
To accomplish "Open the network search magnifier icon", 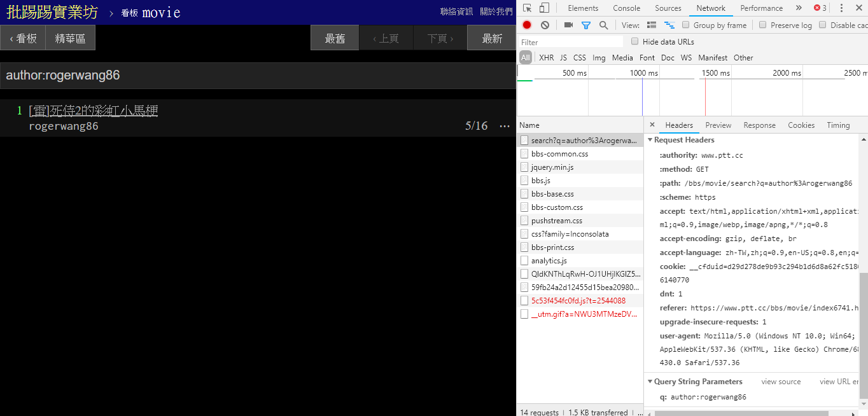I will (x=603, y=25).
